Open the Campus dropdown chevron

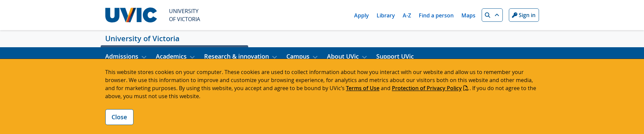[315, 57]
